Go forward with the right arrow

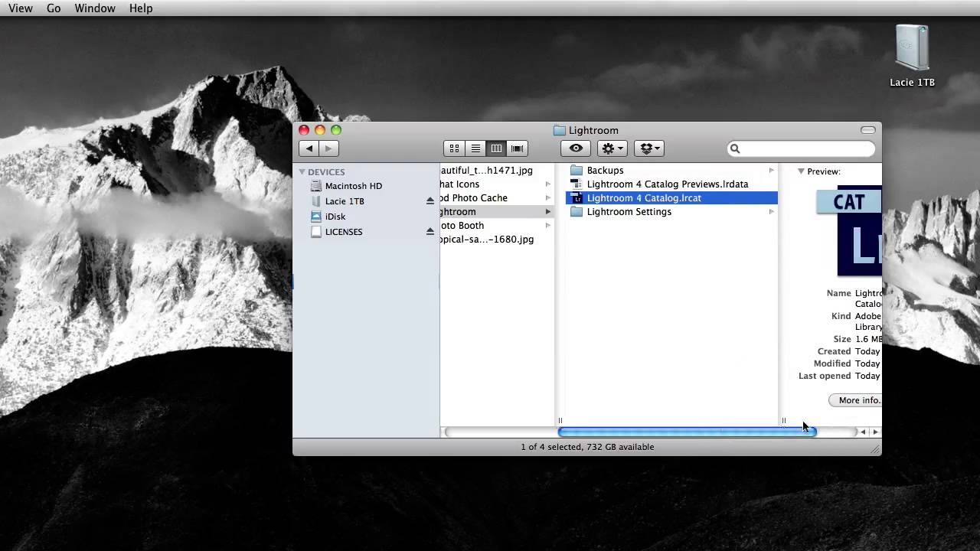click(x=329, y=148)
